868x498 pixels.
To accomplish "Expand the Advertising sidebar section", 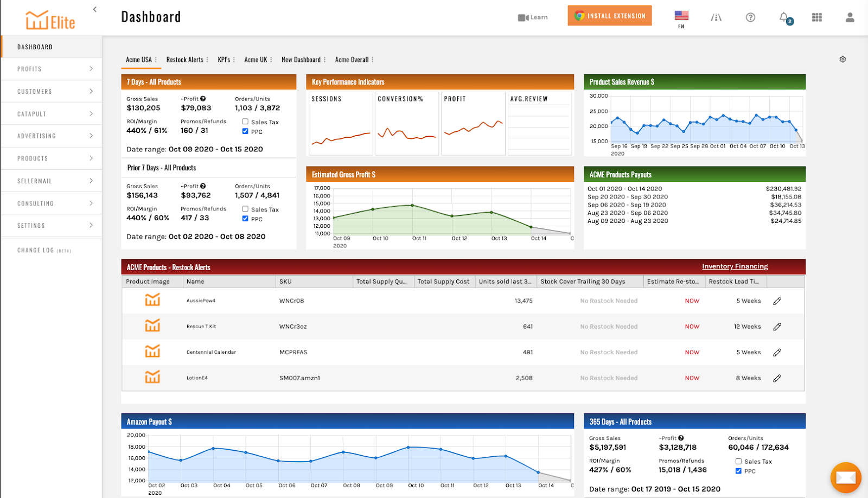I will click(x=52, y=136).
